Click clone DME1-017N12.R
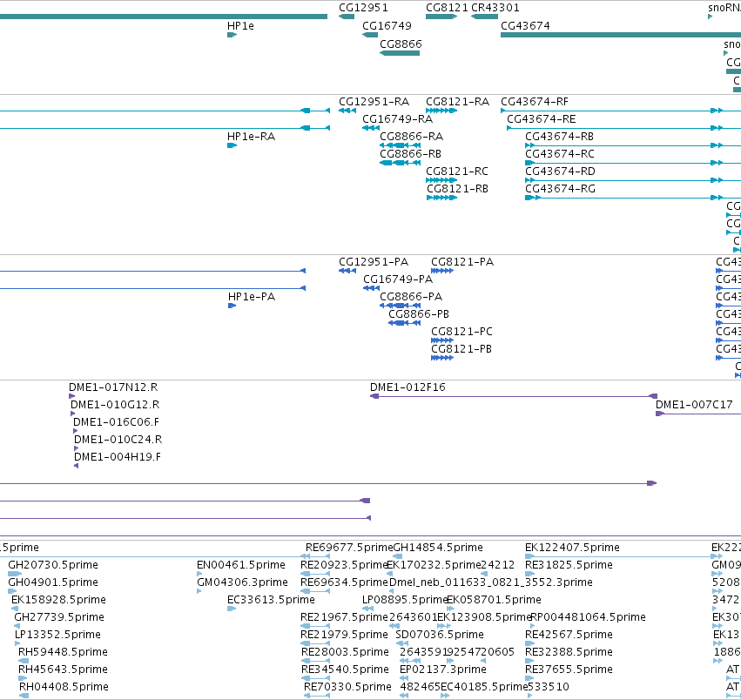This screenshot has height=700, width=741. click(x=113, y=387)
